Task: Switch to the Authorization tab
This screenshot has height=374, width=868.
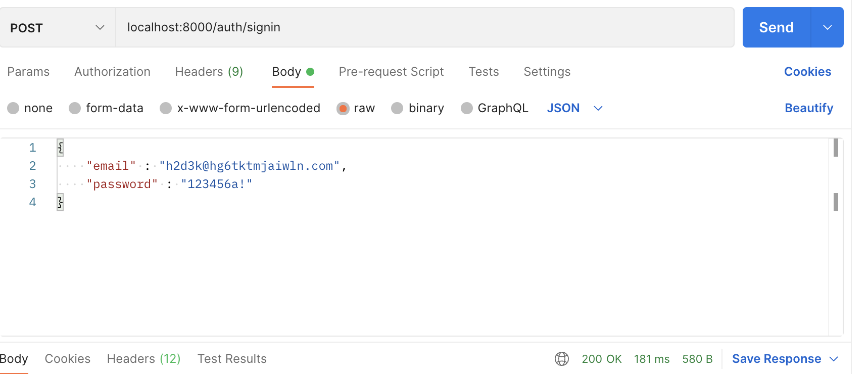Action: click(x=112, y=72)
